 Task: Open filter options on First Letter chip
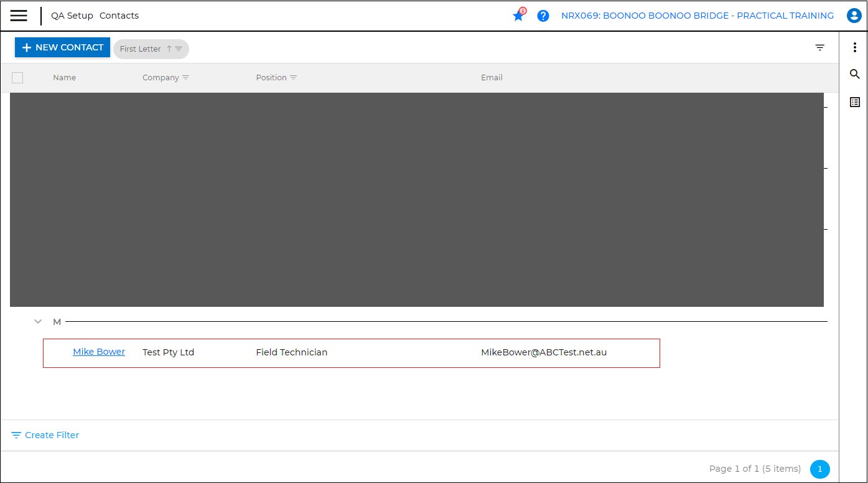pos(179,49)
